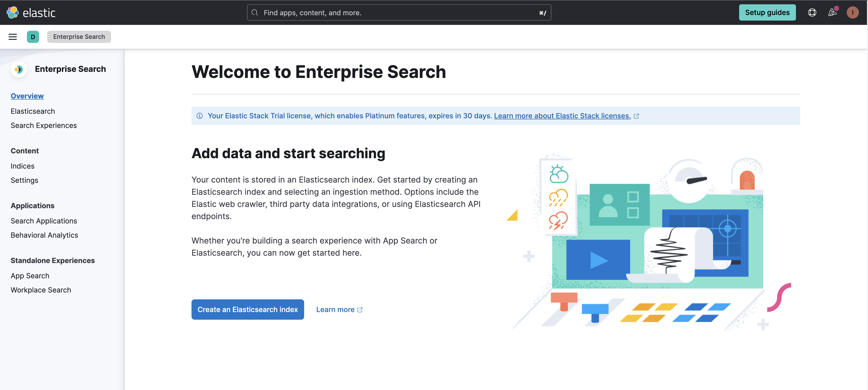Click the license info circle icon
Screen dimensions: 868x390
[199, 116]
